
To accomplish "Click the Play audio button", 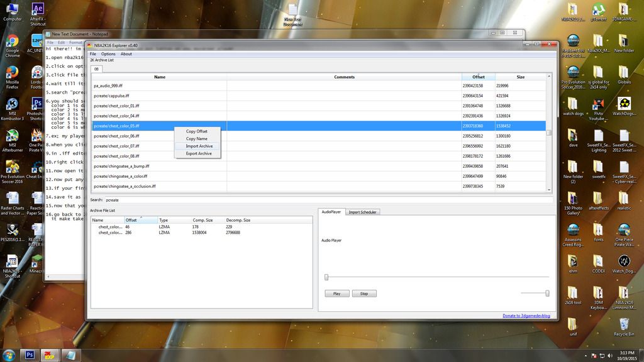I will [x=337, y=293].
